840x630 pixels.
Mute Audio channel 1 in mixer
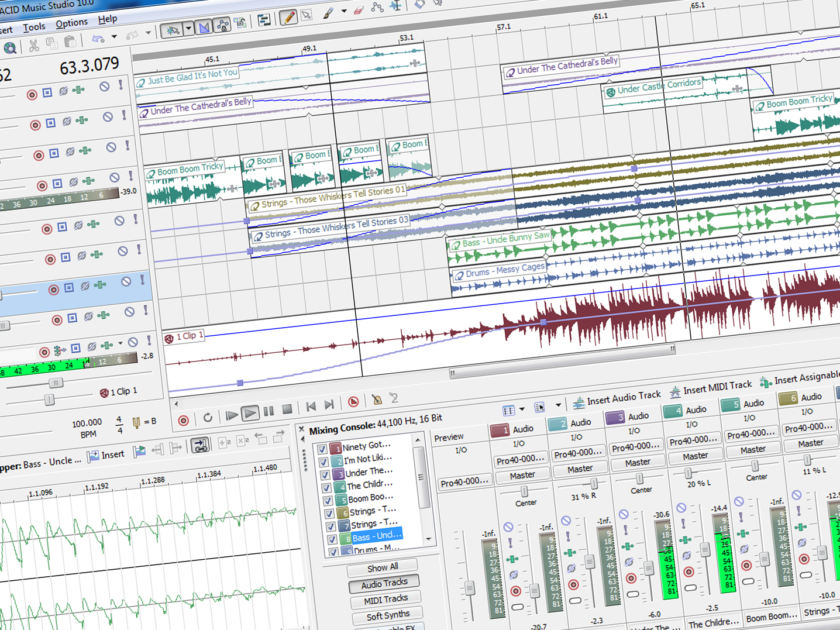(508, 527)
